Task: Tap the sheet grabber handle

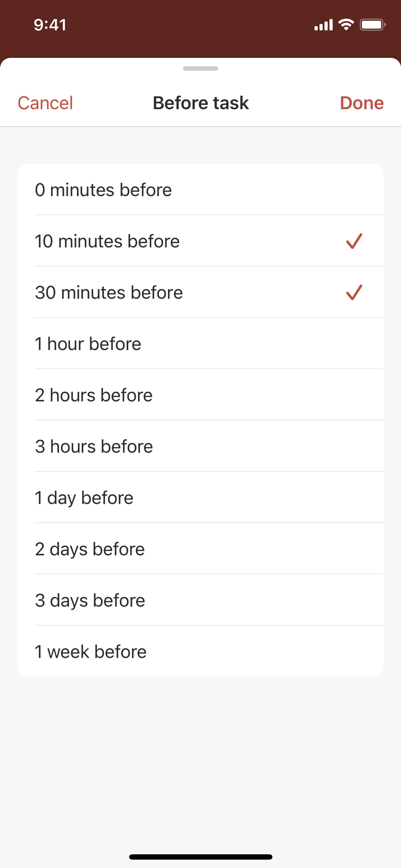Action: pyautogui.click(x=200, y=68)
